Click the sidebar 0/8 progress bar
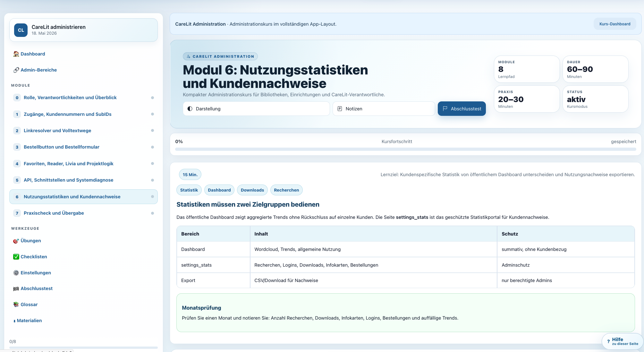 [83, 347]
